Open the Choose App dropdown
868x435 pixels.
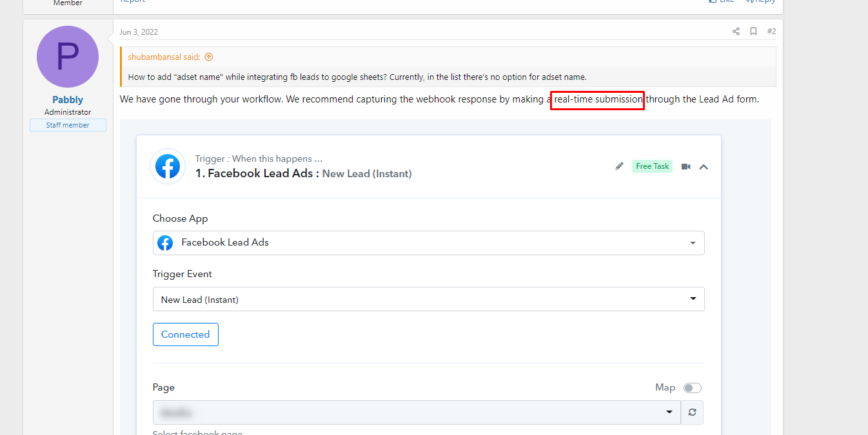click(x=428, y=243)
